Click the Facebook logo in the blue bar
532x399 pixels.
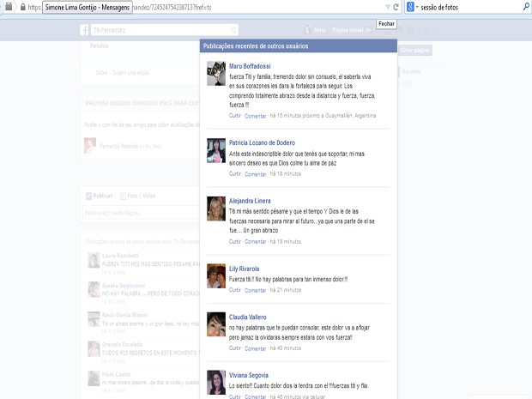86,30
